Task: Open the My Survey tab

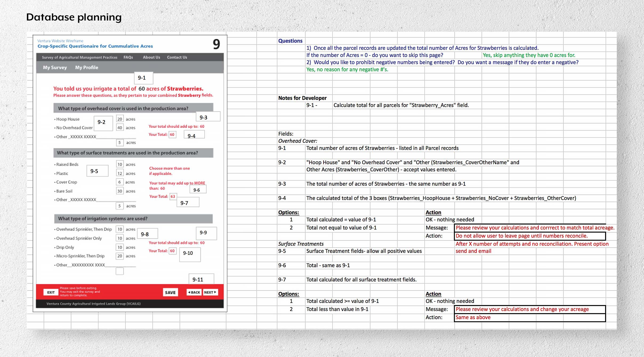Action: tap(55, 67)
